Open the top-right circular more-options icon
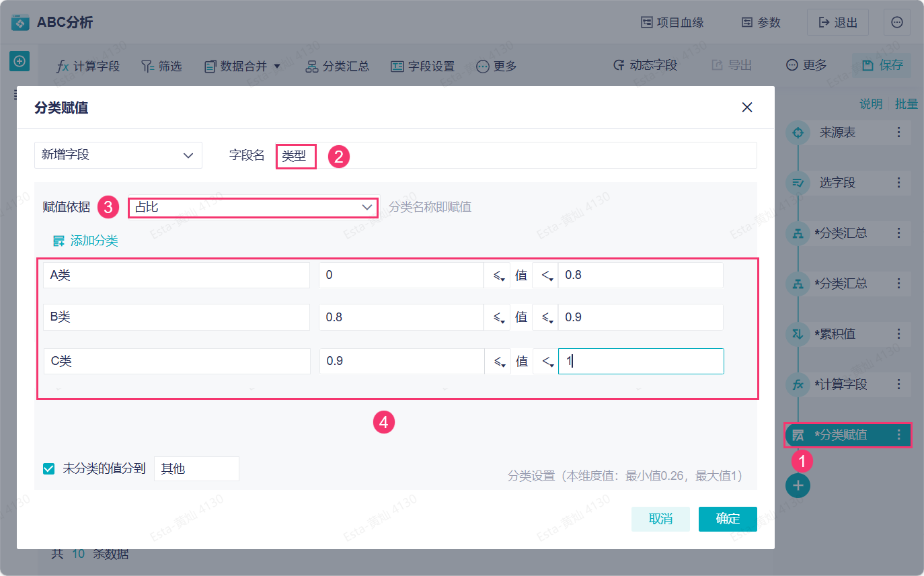924x576 pixels. pos(896,22)
